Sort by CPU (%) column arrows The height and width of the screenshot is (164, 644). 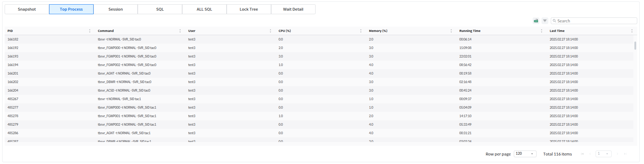[x=361, y=31]
